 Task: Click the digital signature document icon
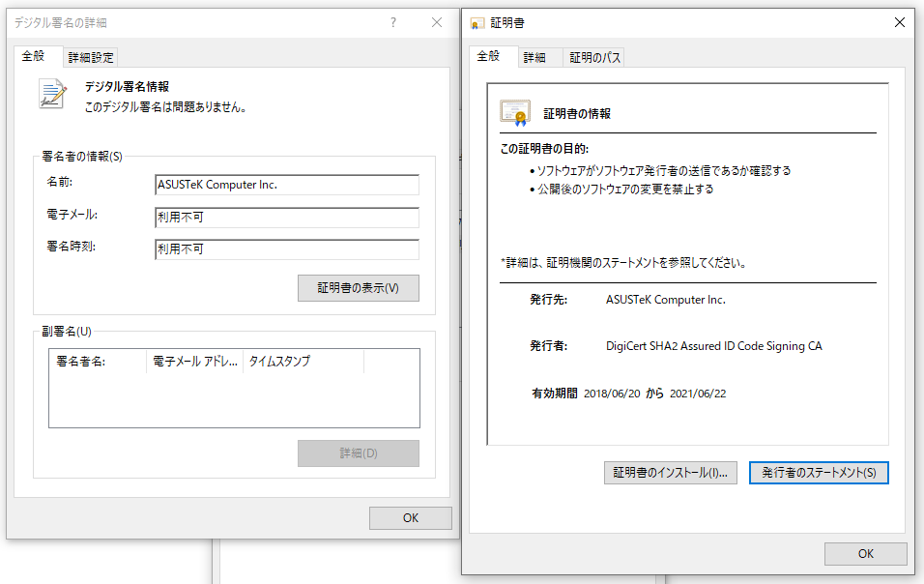(x=52, y=94)
